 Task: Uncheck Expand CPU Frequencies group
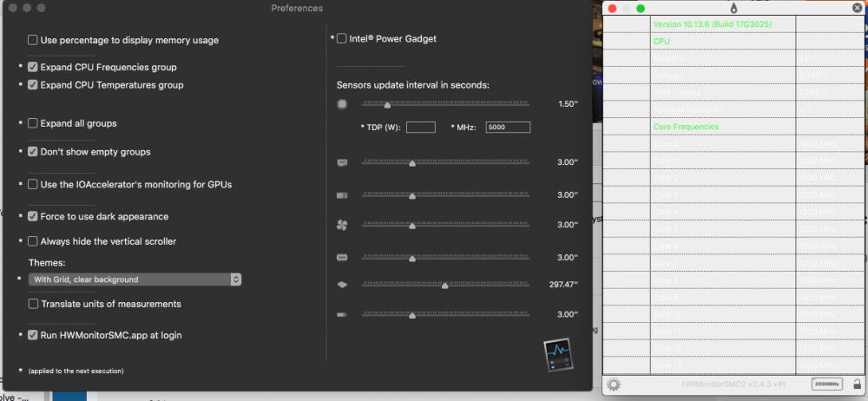pyautogui.click(x=33, y=67)
